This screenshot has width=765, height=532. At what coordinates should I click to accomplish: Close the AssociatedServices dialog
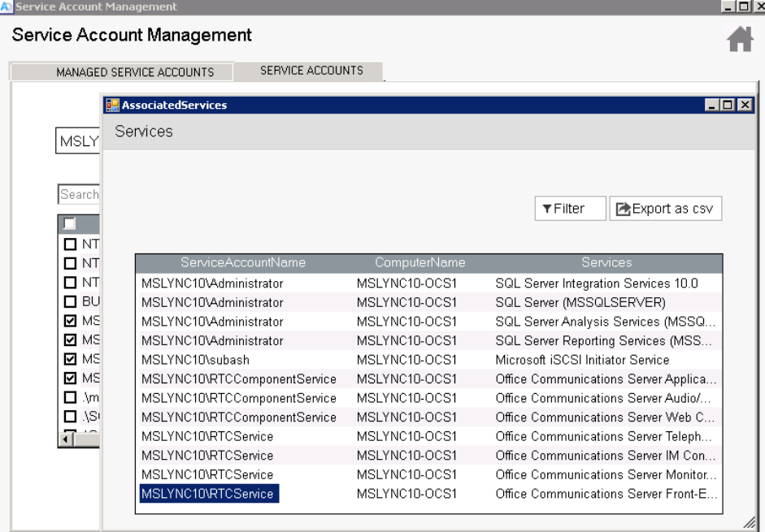[x=744, y=105]
